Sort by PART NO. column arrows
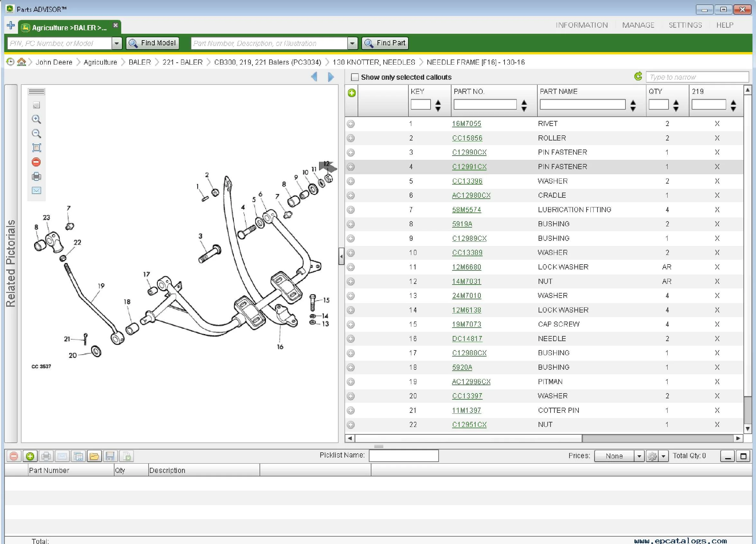756x544 pixels. [x=524, y=106]
